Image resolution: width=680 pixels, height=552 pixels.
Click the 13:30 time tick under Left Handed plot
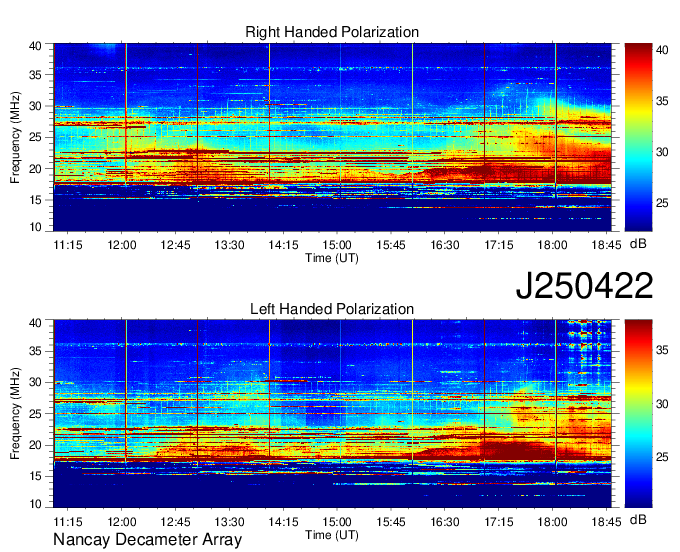[x=229, y=521]
